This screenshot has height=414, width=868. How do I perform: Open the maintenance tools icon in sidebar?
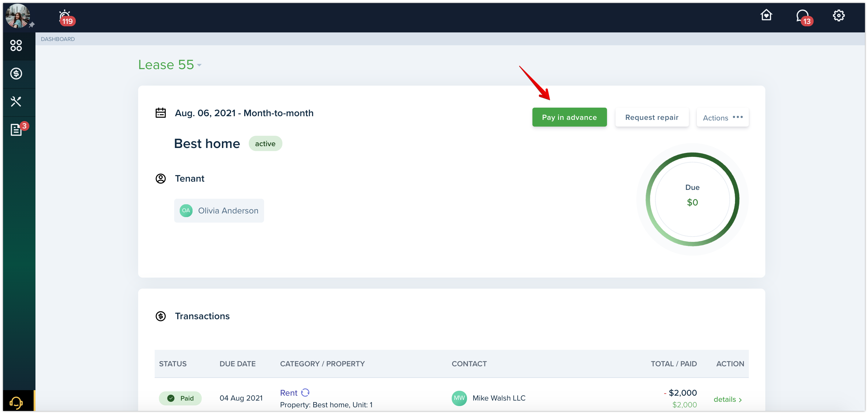pos(16,102)
